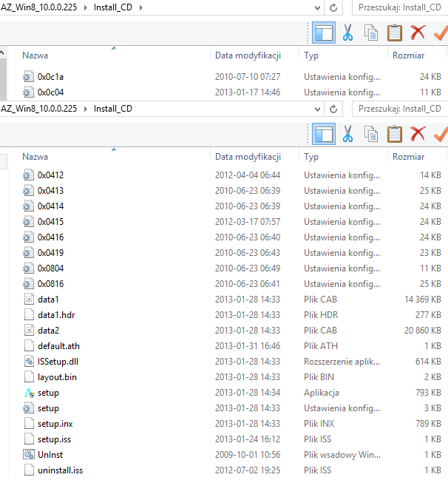Select the UnInst batch file icon
Viewport: 448px width, 480px height.
tap(29, 455)
